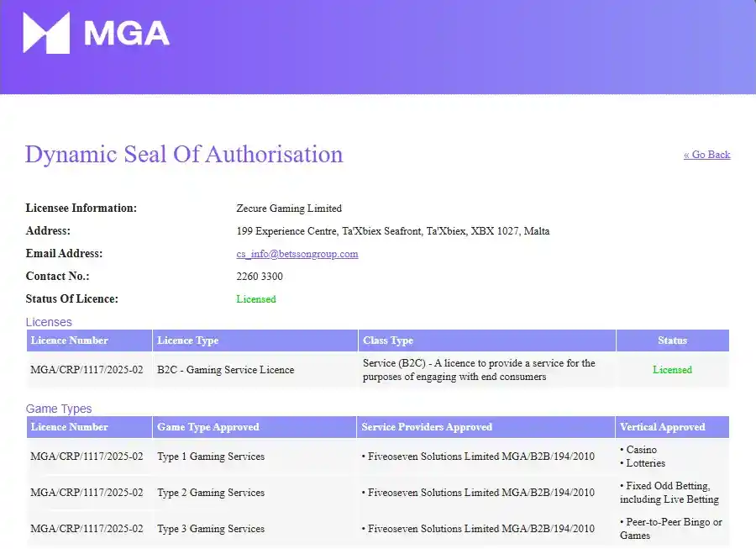Click Licence Number header in Licenses table

[x=89, y=340]
